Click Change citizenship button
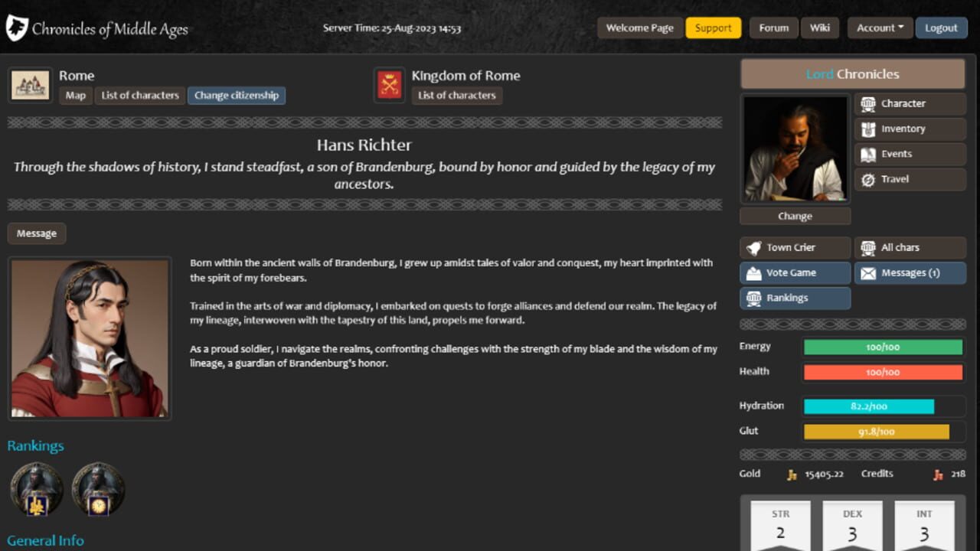Screen dimensions: 980x551 [x=237, y=96]
